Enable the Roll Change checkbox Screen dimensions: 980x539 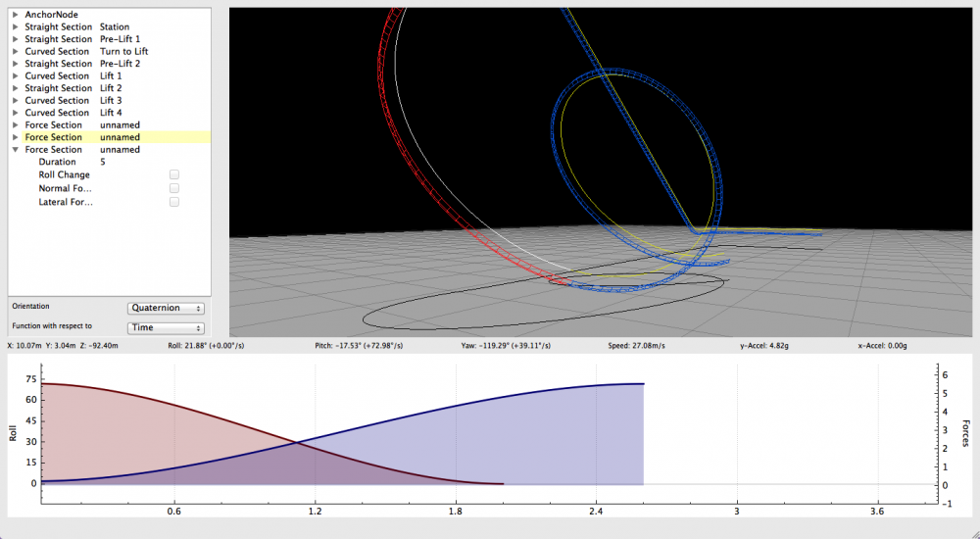174,174
